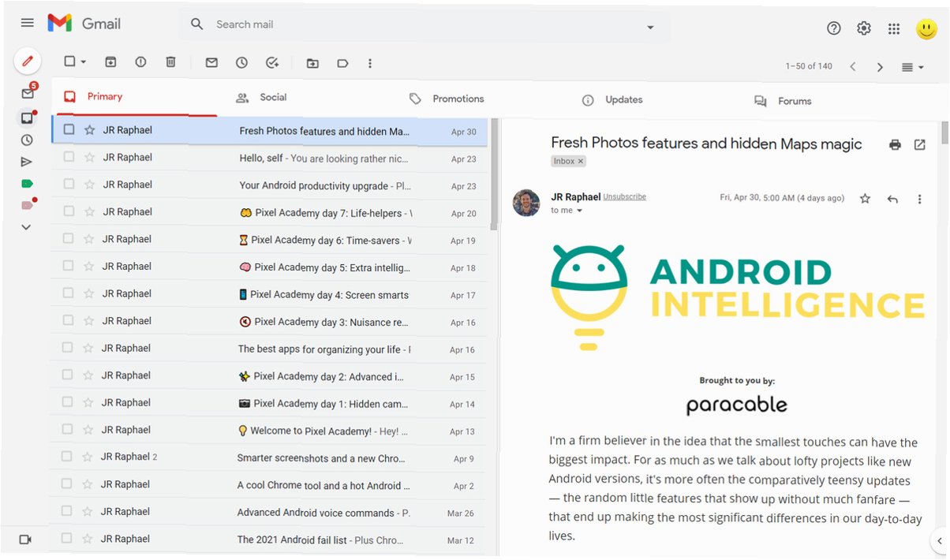Open the Meet video camera icon
Viewport: 950px width, 560px height.
(x=25, y=539)
